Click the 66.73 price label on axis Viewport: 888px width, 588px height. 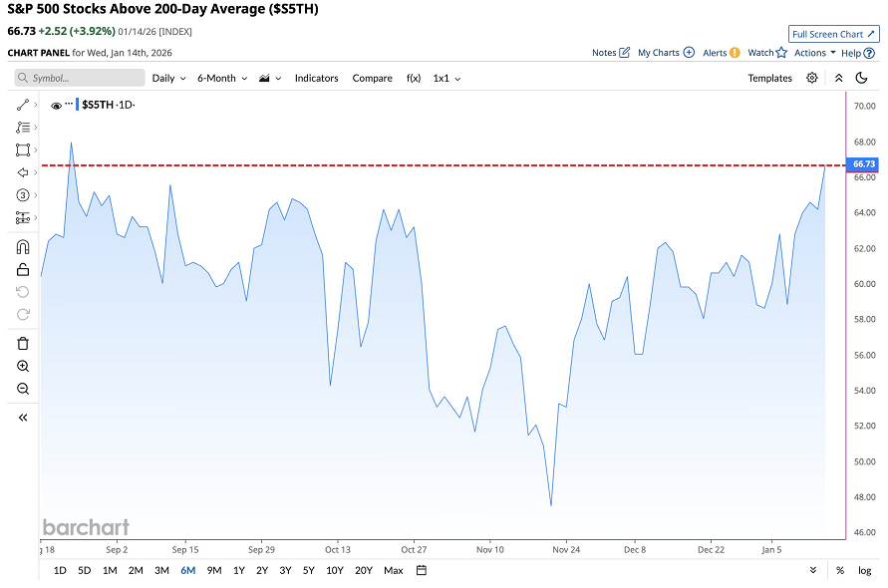(862, 164)
